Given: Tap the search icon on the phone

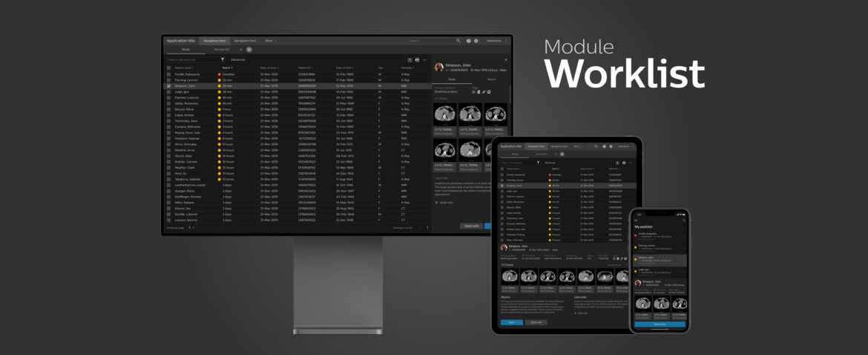Looking at the screenshot, I should [x=684, y=221].
